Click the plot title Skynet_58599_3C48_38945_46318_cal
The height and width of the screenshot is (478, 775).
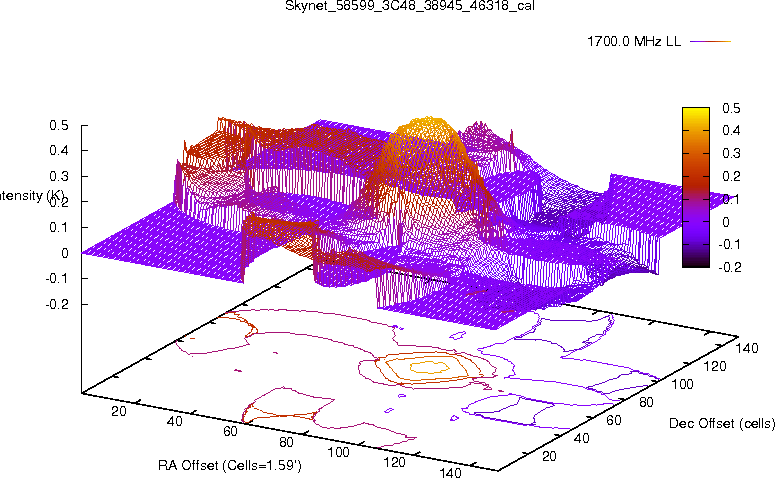(410, 6)
